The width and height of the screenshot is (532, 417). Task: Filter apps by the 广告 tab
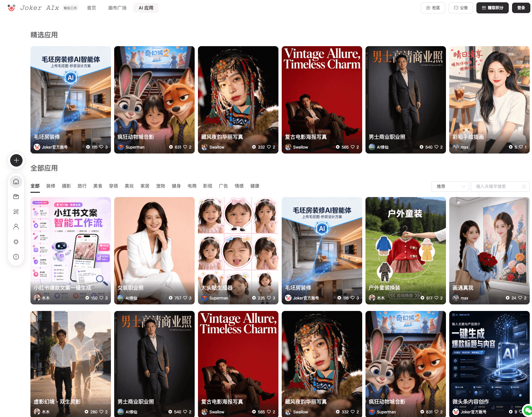[223, 186]
